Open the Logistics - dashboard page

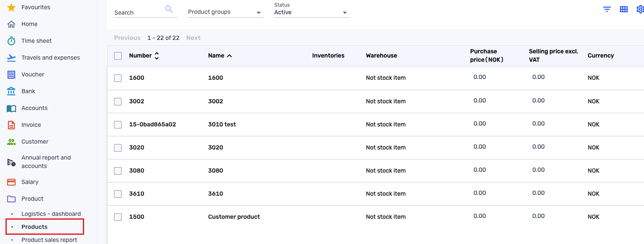(x=51, y=214)
